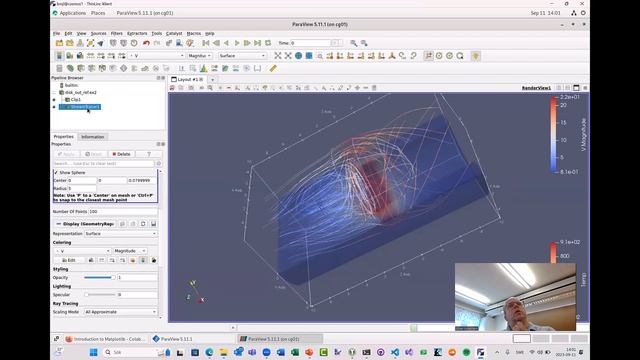Toggle advanced properties gear icon
The height and width of the screenshot is (360, 640).
159,164
